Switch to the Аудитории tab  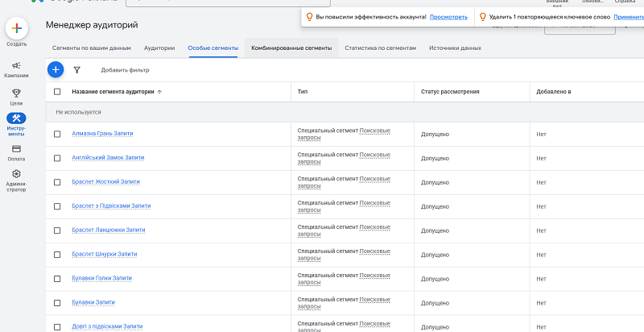[159, 48]
